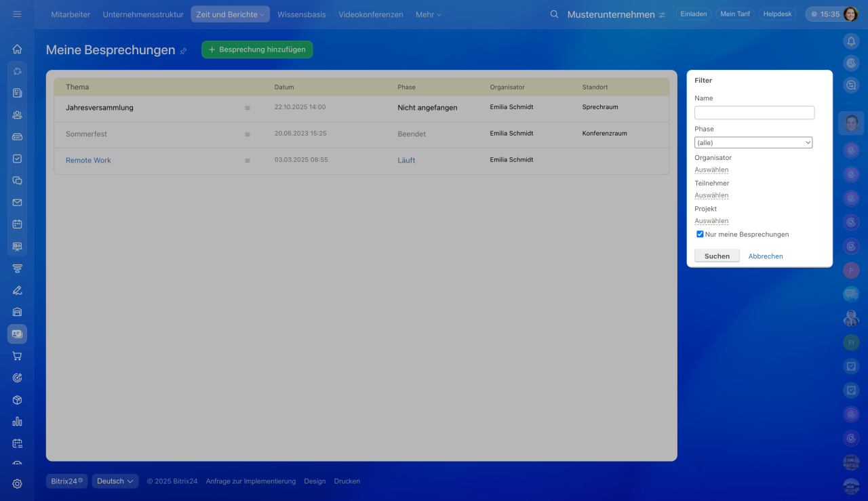The width and height of the screenshot is (868, 501).
Task: Click the home icon in left sidebar
Action: tap(17, 49)
